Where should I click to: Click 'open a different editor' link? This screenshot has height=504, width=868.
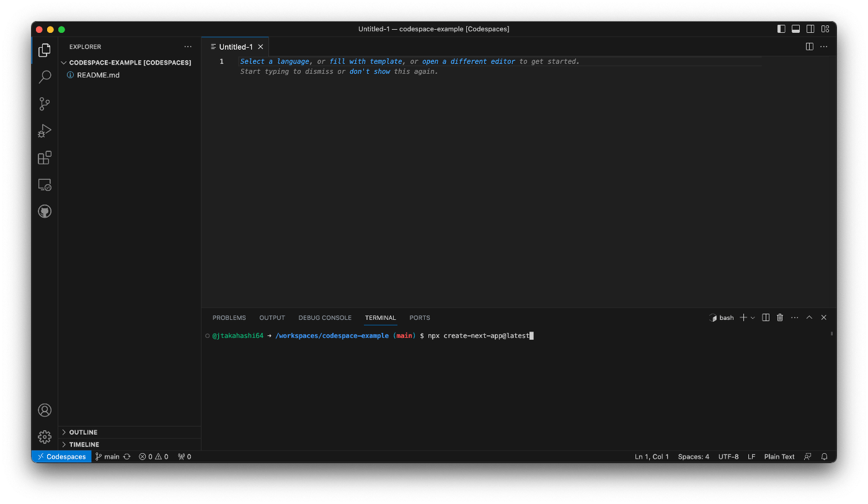coord(469,61)
